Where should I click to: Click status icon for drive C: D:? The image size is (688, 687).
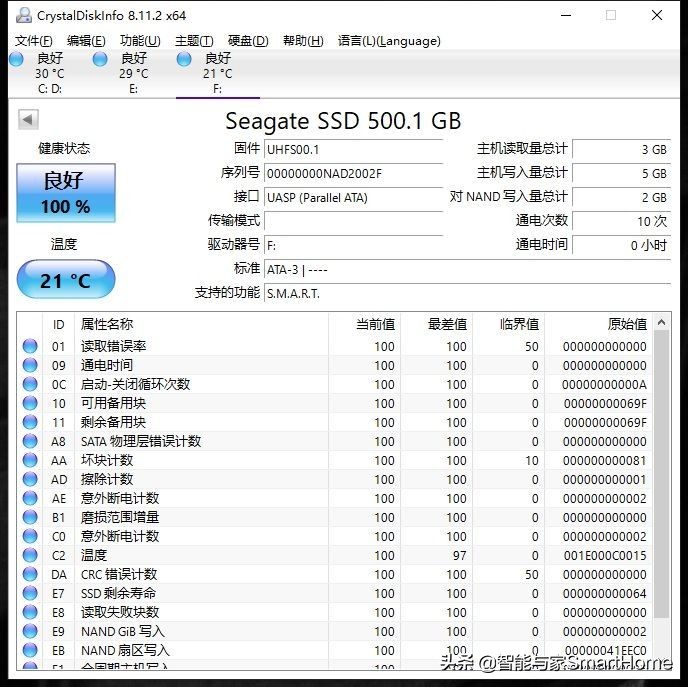16,59
